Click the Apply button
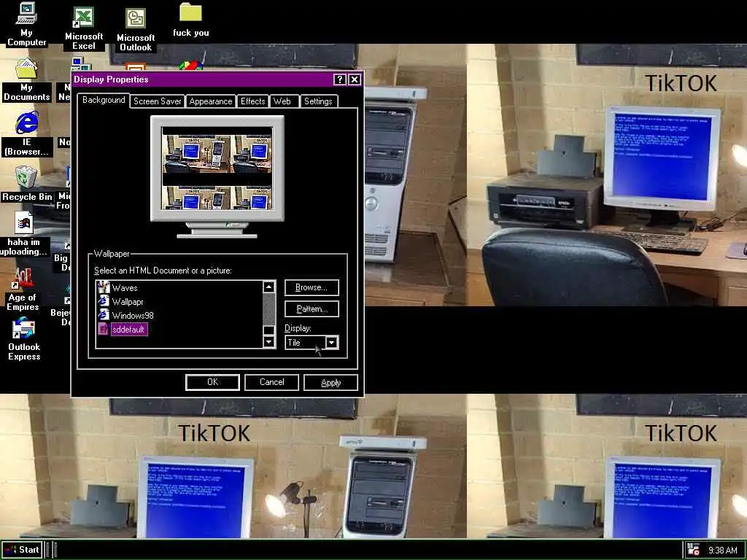The height and width of the screenshot is (560, 747). [330, 382]
